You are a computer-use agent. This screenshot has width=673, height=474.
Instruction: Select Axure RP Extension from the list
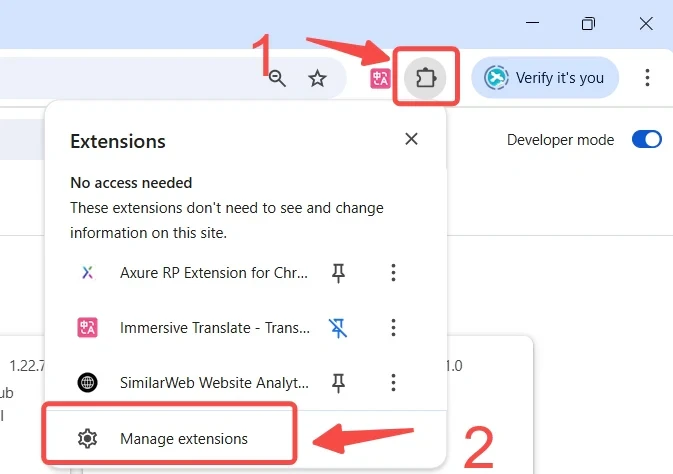tap(214, 272)
